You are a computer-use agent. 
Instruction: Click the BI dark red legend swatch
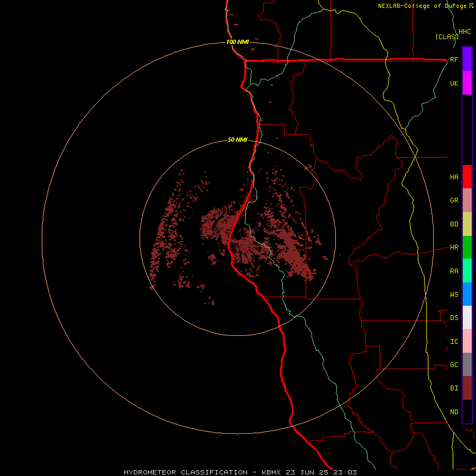[x=467, y=388]
